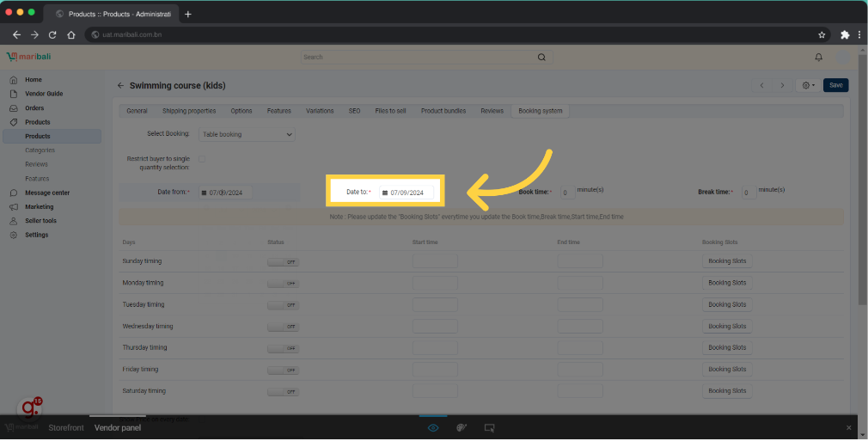The height and width of the screenshot is (441, 868).
Task: Click the back arrow beside Swimming course title
Action: click(x=121, y=86)
